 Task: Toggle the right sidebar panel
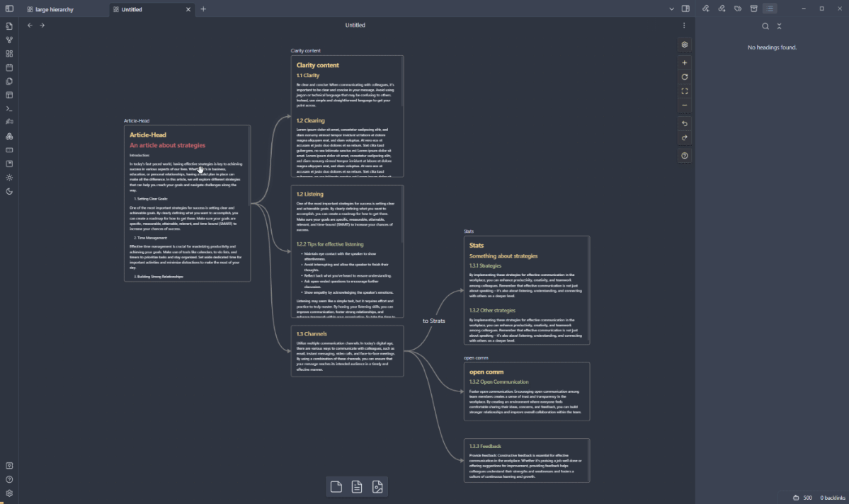click(685, 8)
